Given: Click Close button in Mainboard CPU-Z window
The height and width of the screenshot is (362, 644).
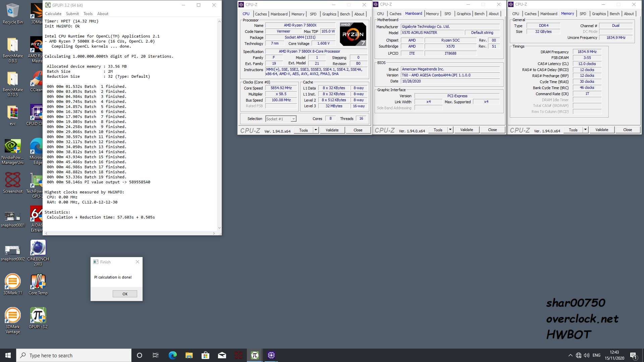Looking at the screenshot, I should coord(492,130).
